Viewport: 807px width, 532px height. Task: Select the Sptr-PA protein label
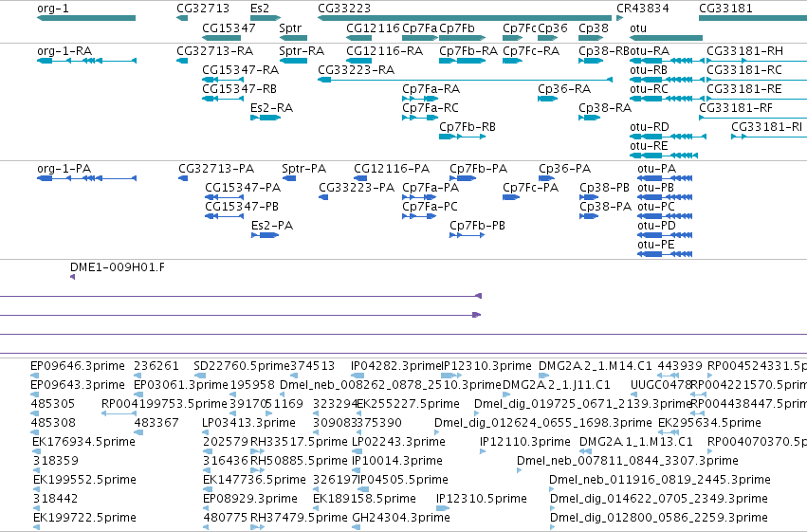click(304, 169)
